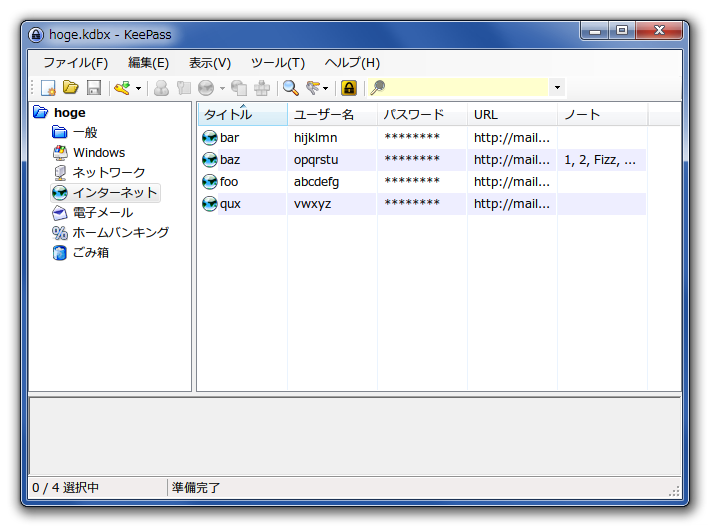Click the vwxyz user name cell
The image size is (710, 527).
point(312,204)
